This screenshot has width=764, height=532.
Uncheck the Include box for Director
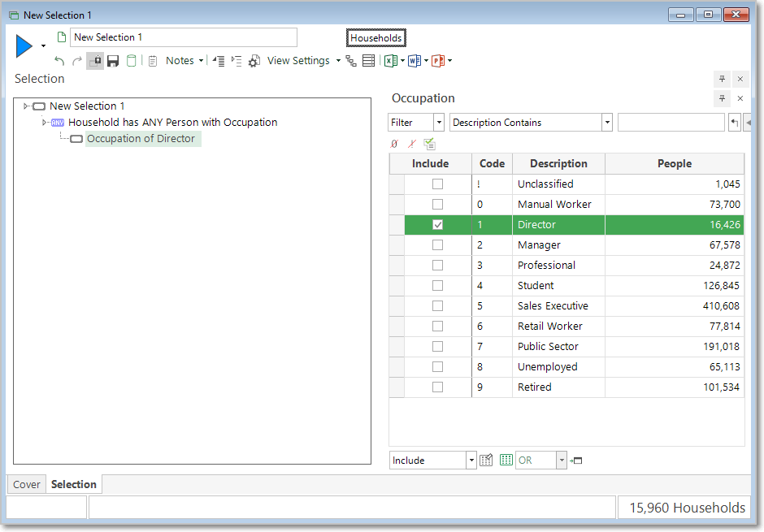pos(437,224)
